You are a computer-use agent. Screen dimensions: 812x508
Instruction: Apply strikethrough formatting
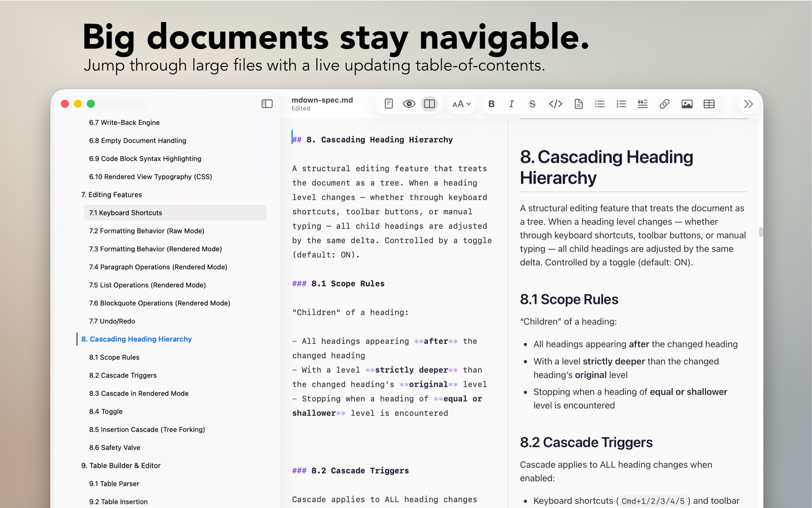click(x=532, y=104)
